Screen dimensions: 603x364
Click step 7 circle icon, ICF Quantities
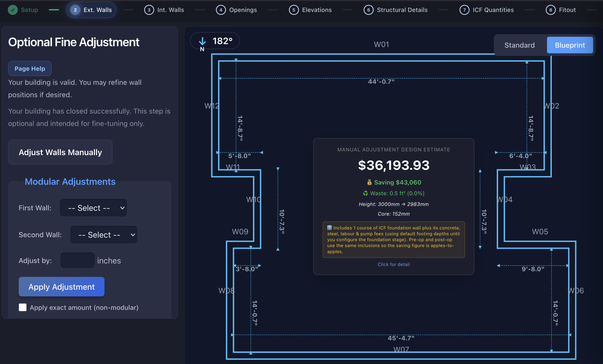tap(464, 10)
